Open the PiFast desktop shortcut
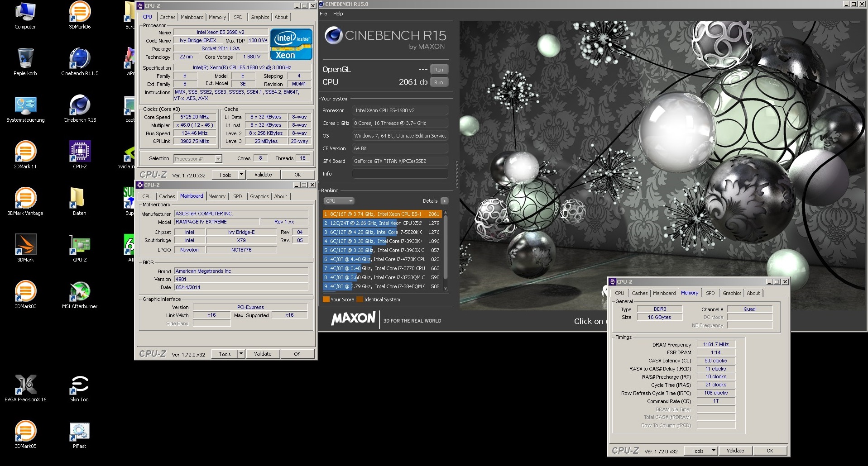The height and width of the screenshot is (466, 868). [80, 435]
